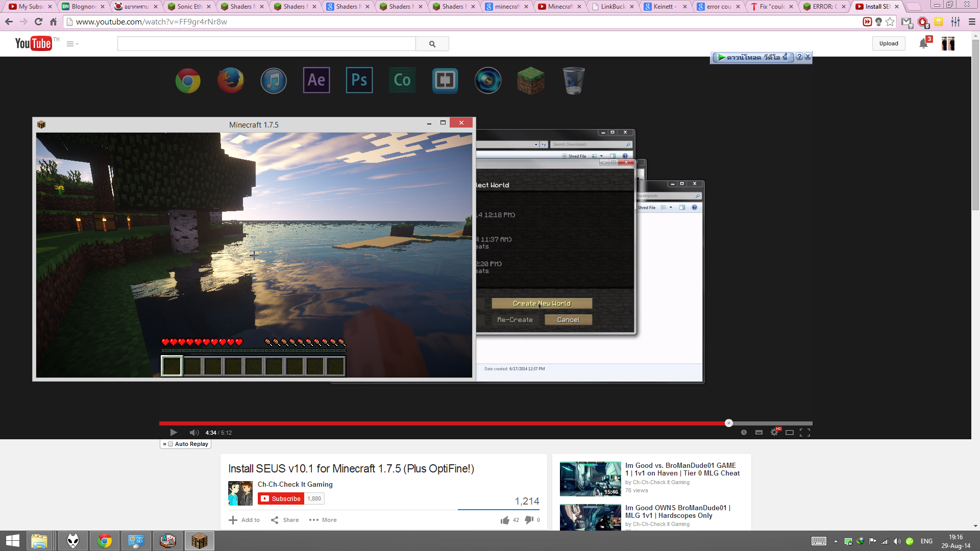Enable the Auto Replay checkbox
Image resolution: width=980 pixels, height=551 pixels.
pyautogui.click(x=171, y=444)
